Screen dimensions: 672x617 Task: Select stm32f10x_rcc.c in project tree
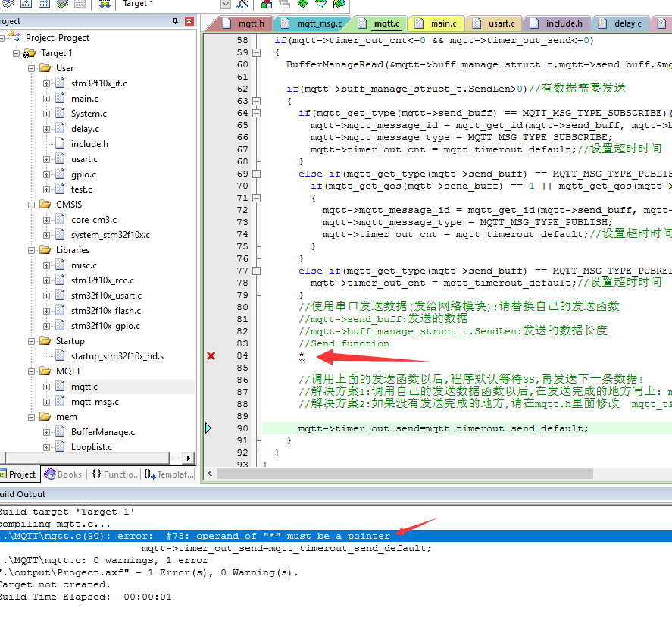coord(102,280)
